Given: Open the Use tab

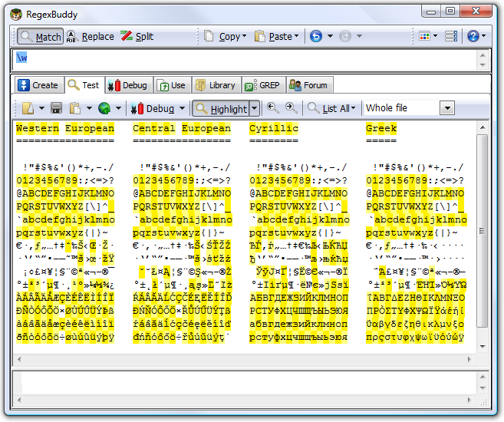Looking at the screenshot, I should point(173,85).
